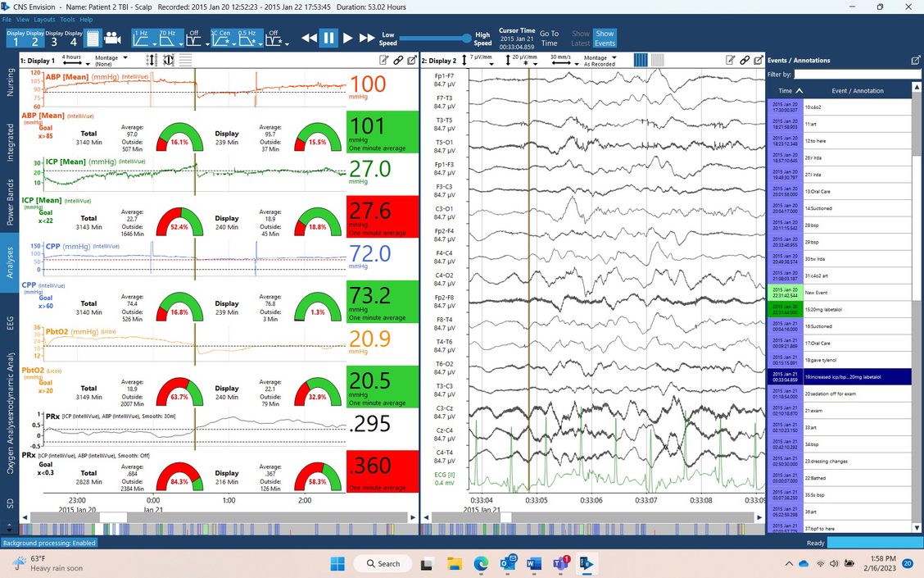Click the Go To Time button
This screenshot has height=578, width=924.
(549, 39)
